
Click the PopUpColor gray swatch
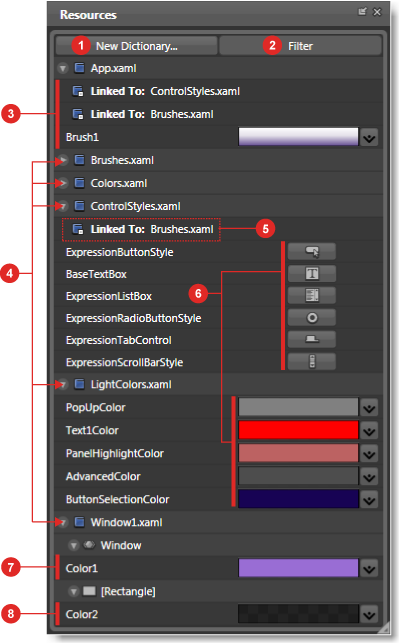coord(298,407)
